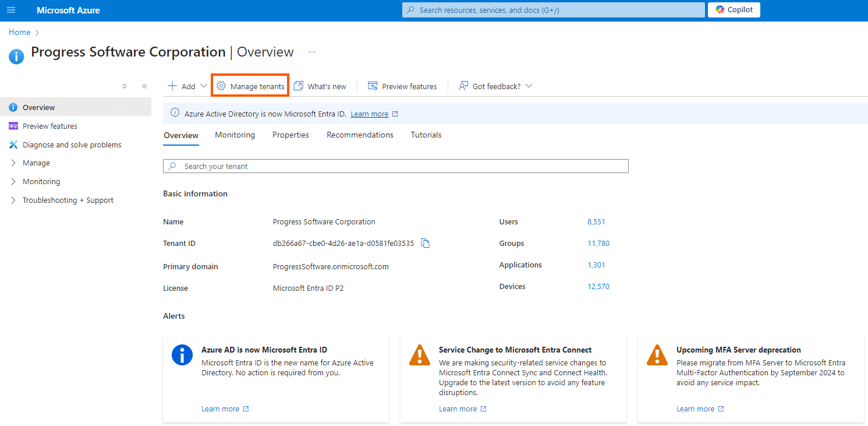
Task: Select Overview in the left sidebar
Action: click(x=76, y=107)
